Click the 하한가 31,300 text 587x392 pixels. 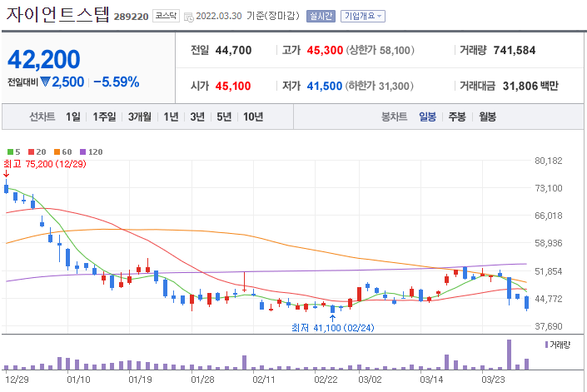pyautogui.click(x=379, y=86)
